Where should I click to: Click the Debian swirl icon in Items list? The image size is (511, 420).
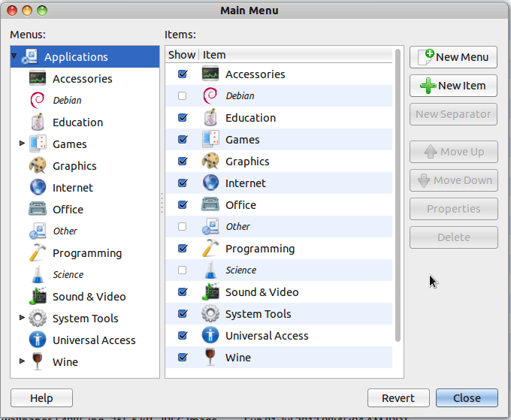[210, 96]
